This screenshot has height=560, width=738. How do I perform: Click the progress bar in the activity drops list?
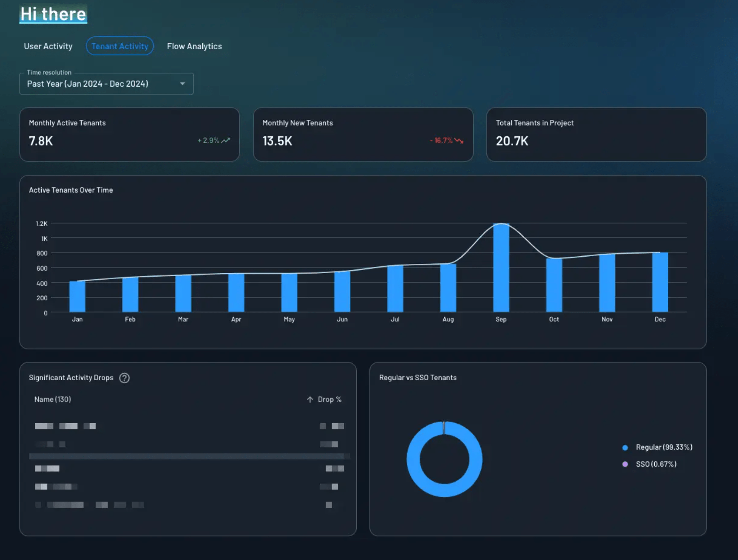click(189, 456)
